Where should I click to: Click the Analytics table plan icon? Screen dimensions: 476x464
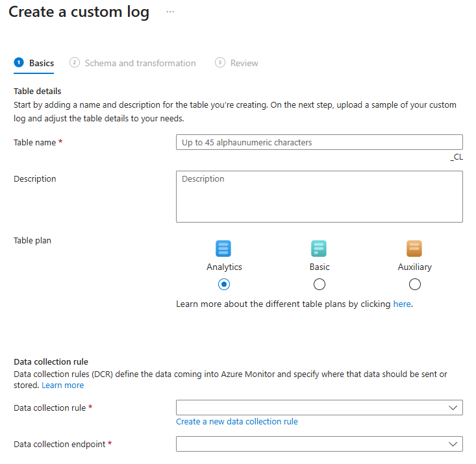pyautogui.click(x=223, y=249)
